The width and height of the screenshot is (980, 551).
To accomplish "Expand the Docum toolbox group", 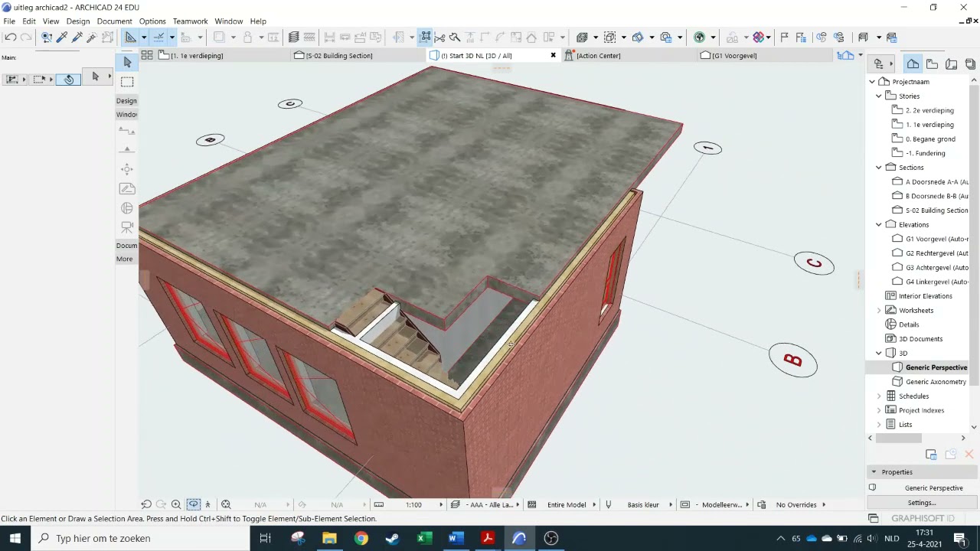I will (126, 245).
